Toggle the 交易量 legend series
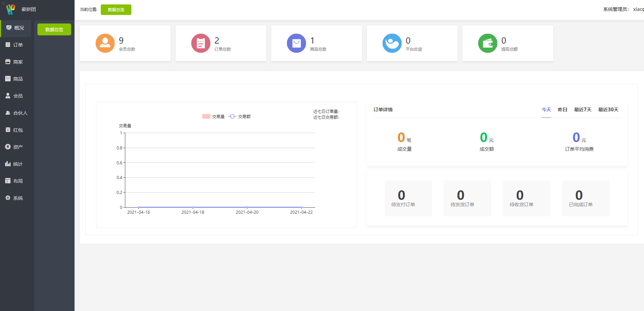This screenshot has width=644, height=311. pos(213,116)
